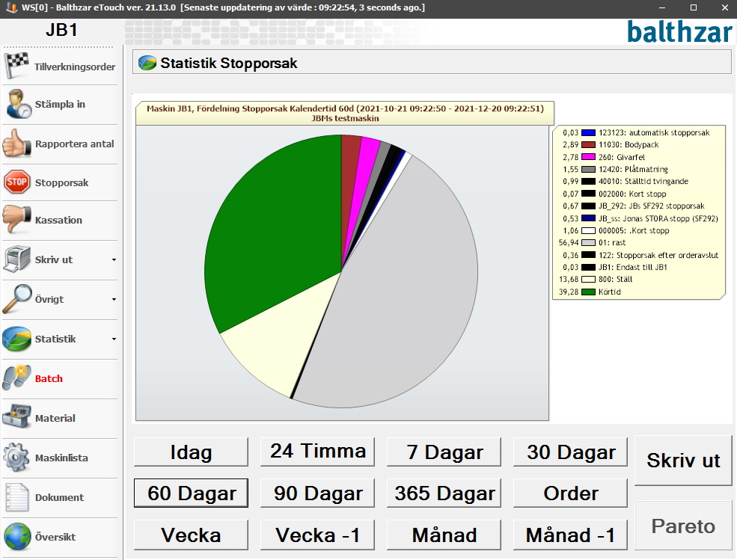
Task: Open Rapportera antal menu entry
Action: point(60,144)
